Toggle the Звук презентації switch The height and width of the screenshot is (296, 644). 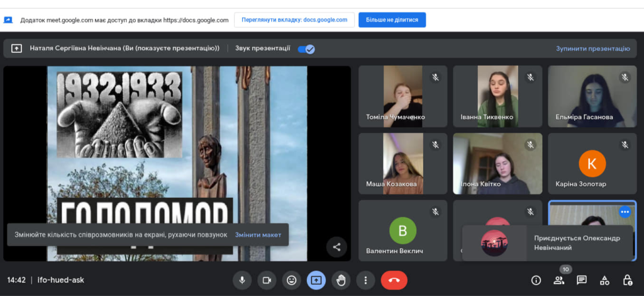tap(306, 49)
